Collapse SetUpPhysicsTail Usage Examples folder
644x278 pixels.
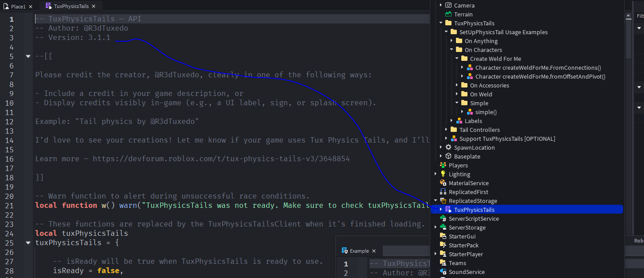pyautogui.click(x=446, y=32)
